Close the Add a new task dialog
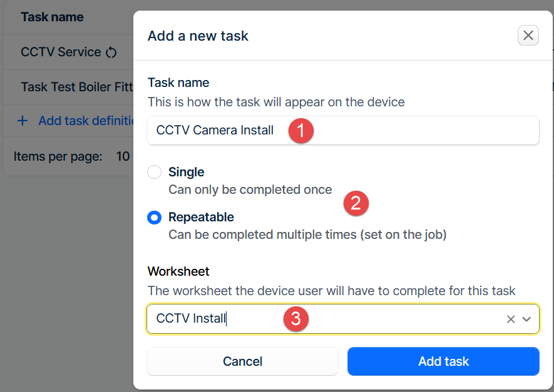Viewport: 554px width, 392px height. (528, 36)
